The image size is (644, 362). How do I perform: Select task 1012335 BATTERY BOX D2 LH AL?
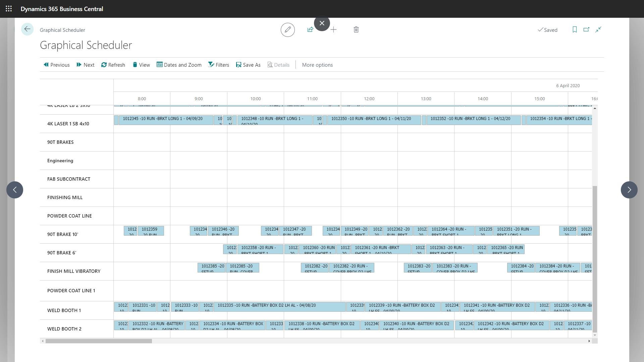[x=279, y=307]
